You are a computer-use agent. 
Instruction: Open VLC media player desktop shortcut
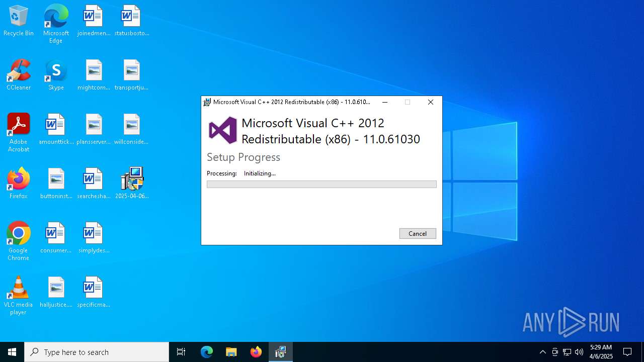[x=19, y=296]
